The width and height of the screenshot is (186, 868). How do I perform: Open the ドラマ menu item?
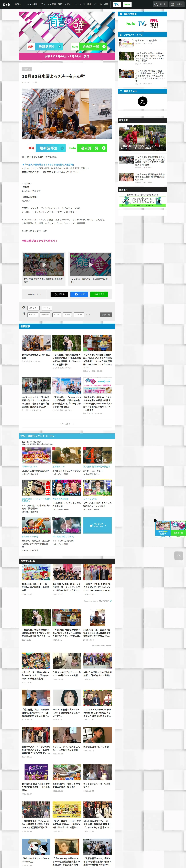pyautogui.click(x=18, y=4)
